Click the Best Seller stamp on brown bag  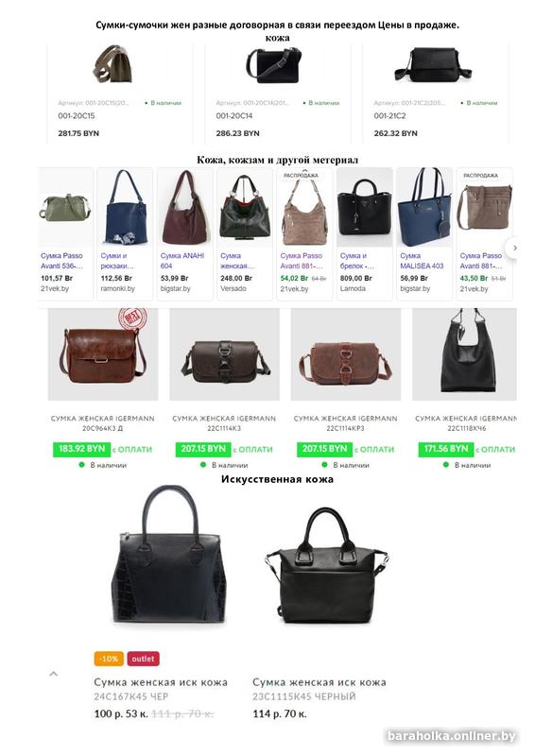tap(132, 318)
